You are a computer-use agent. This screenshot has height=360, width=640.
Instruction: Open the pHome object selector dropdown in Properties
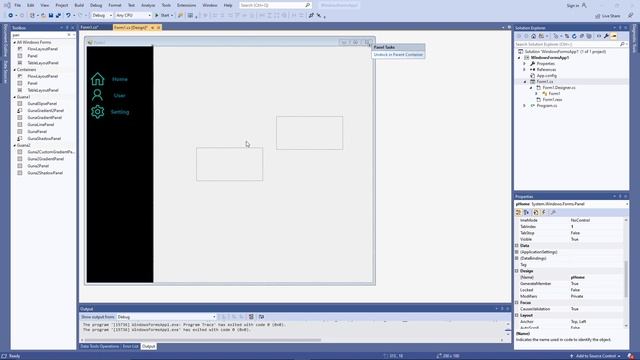tap(627, 204)
